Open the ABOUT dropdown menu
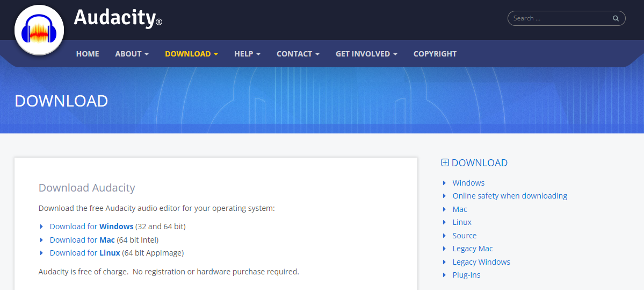The height and width of the screenshot is (290, 644). tap(132, 54)
